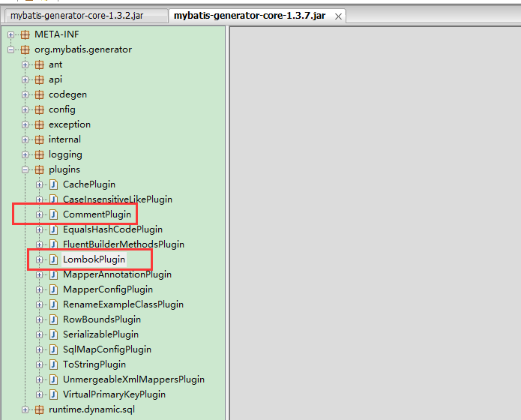
Task: Click the CommentPlugin class file icon
Action: click(x=53, y=214)
